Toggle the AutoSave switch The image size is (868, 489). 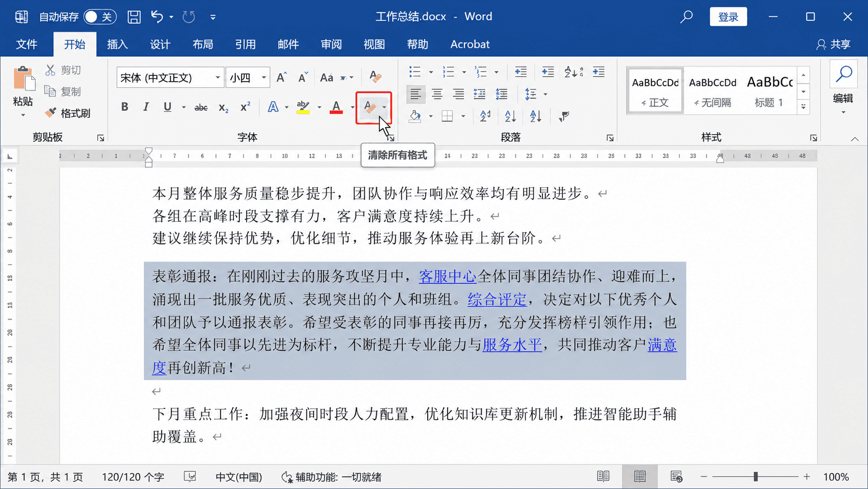100,17
